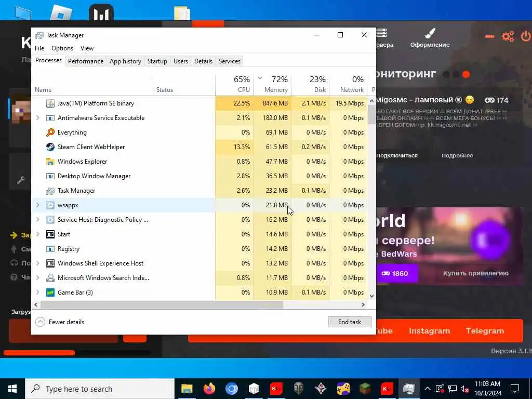The image size is (532, 399).
Task: Click the End task button
Action: click(350, 322)
